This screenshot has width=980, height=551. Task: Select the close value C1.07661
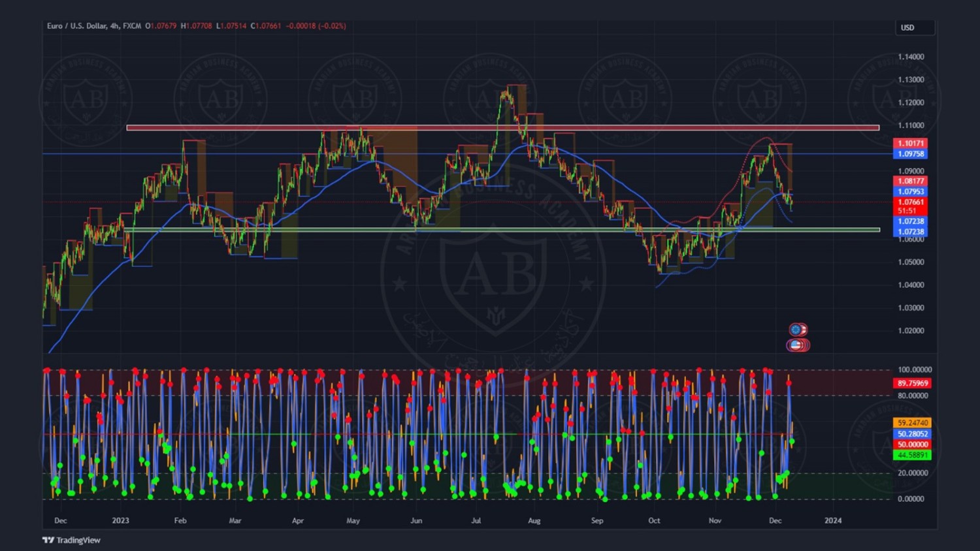point(266,26)
